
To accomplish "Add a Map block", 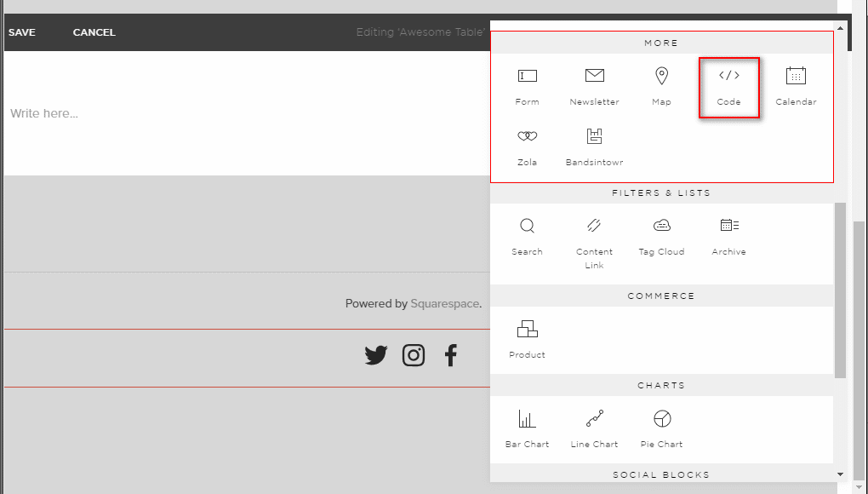I will 661,85.
